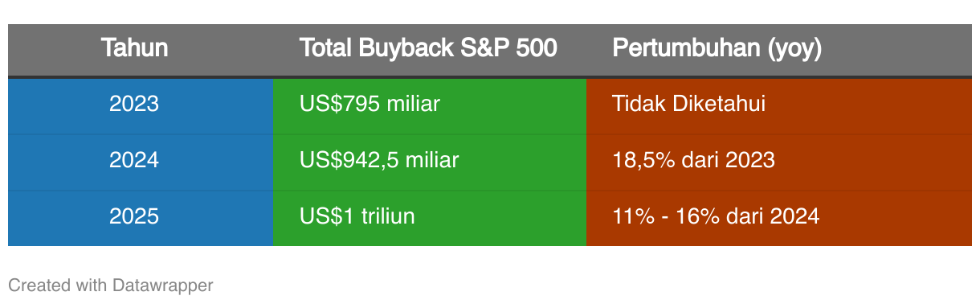Select the Tidak Diketahui cell
The image size is (980, 304).
[779, 105]
